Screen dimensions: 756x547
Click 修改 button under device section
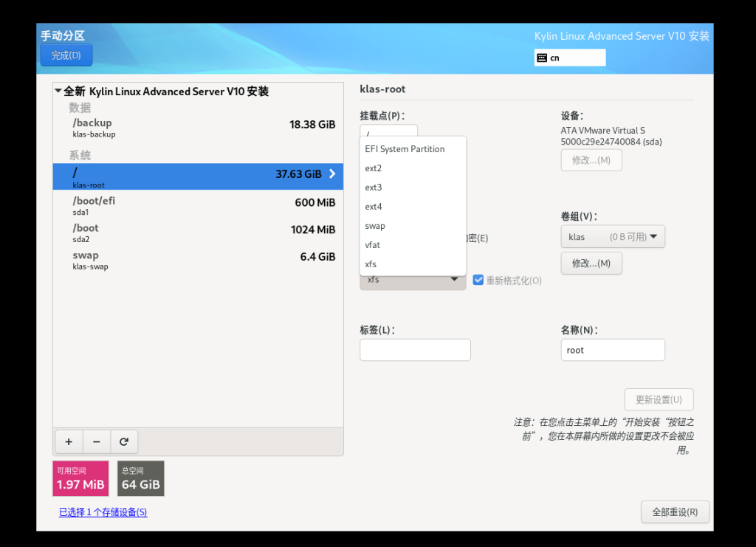[591, 160]
